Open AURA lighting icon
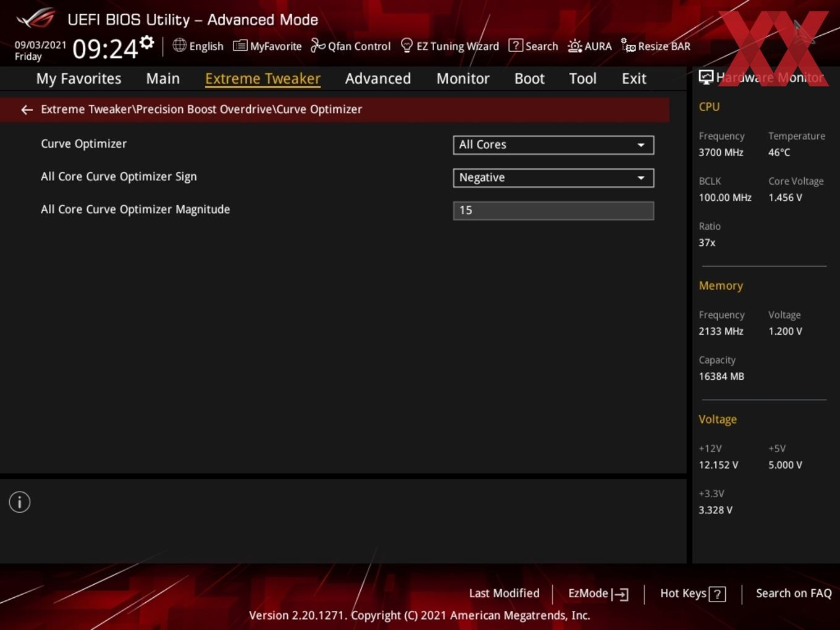 [x=574, y=46]
